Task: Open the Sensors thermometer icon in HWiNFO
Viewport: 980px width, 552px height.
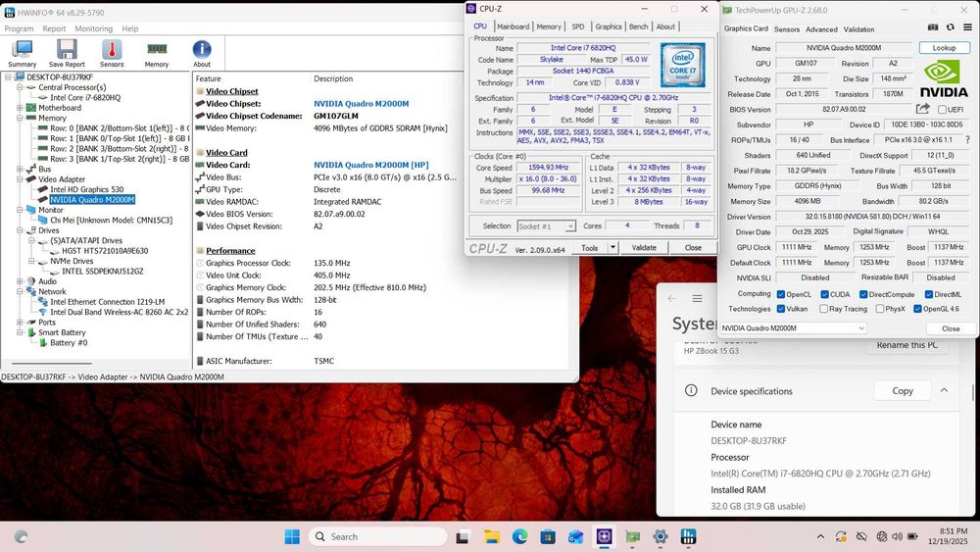Action: [x=112, y=49]
